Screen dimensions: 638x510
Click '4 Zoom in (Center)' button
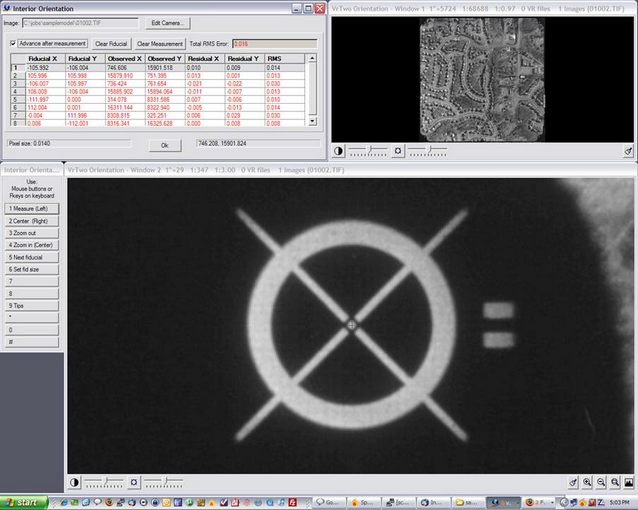[32, 245]
